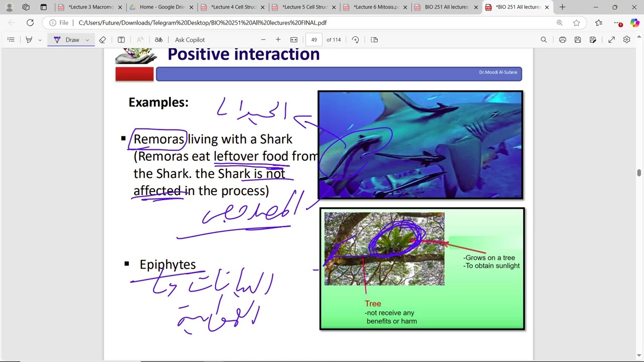Zoom in the PDF with plus

[278, 40]
